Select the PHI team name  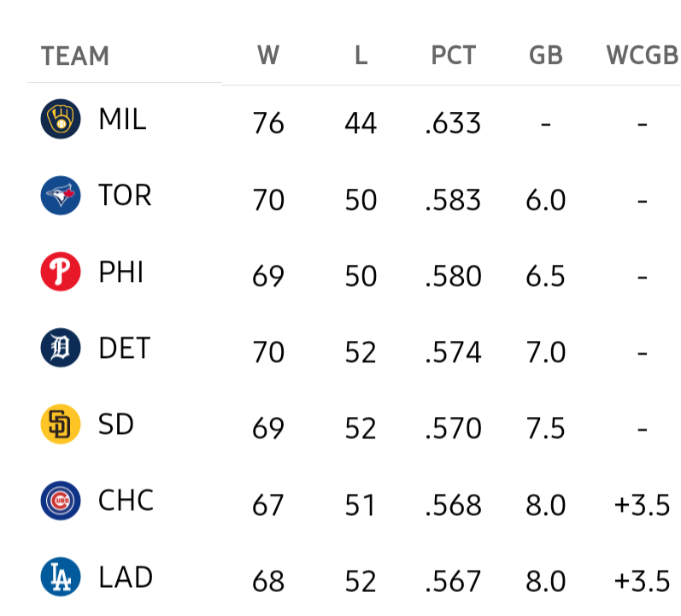pos(121,272)
